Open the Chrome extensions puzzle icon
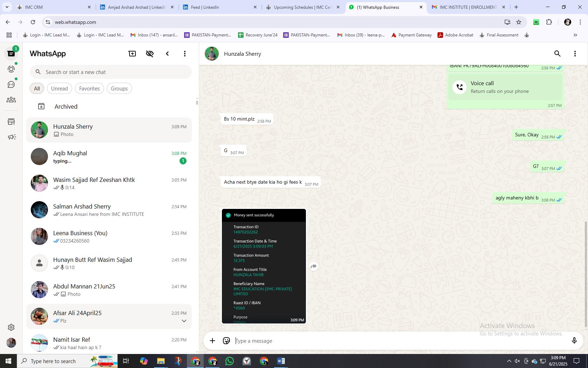 pyautogui.click(x=549, y=22)
